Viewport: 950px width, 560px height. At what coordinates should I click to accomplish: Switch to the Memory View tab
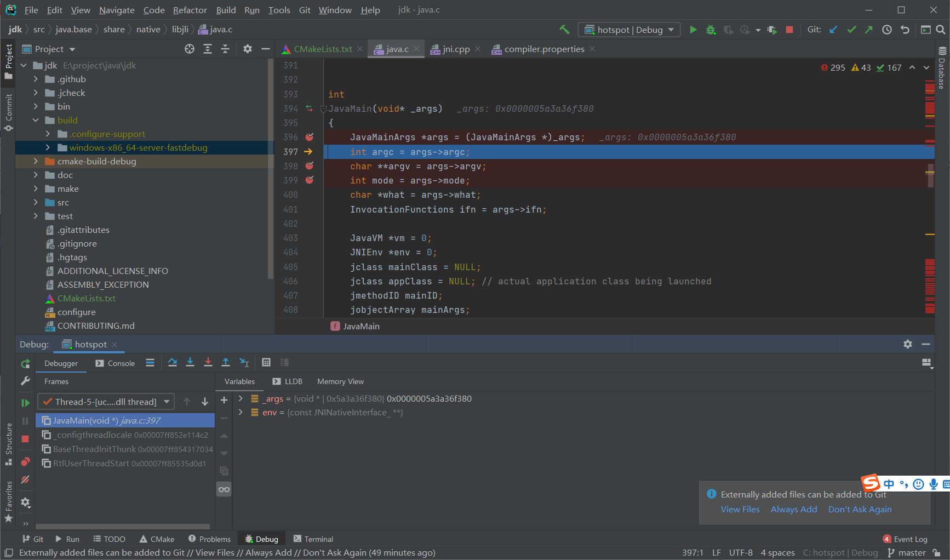[x=340, y=381]
